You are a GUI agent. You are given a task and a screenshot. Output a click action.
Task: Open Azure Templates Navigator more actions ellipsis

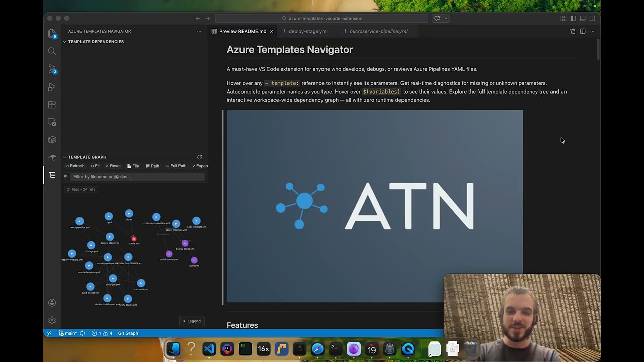tap(199, 31)
